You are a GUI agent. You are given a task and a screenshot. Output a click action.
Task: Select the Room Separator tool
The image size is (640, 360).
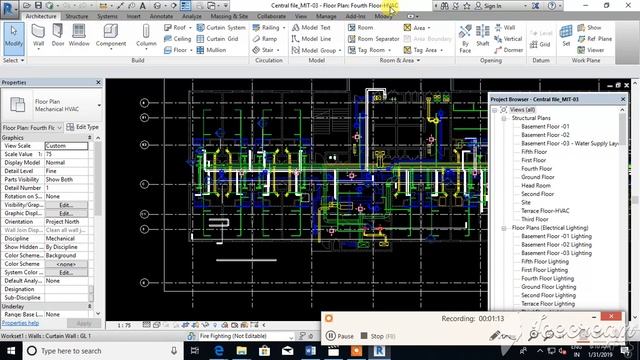pos(373,39)
